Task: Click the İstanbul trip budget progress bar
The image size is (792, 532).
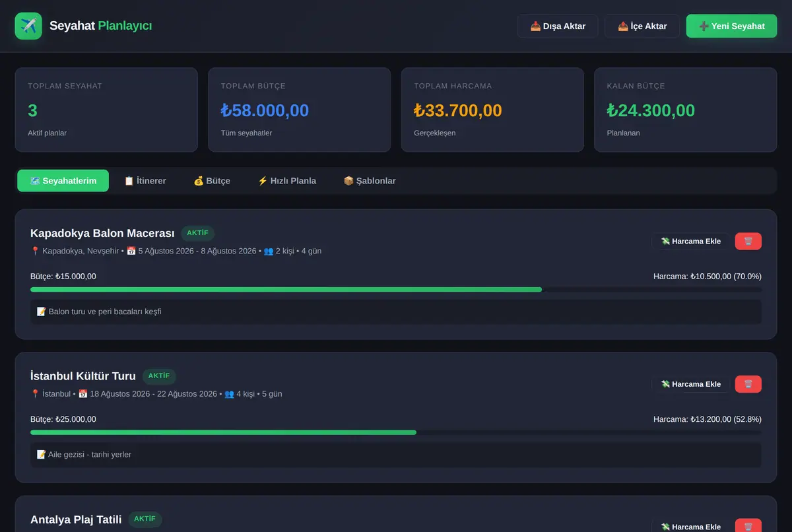Action: click(x=396, y=432)
